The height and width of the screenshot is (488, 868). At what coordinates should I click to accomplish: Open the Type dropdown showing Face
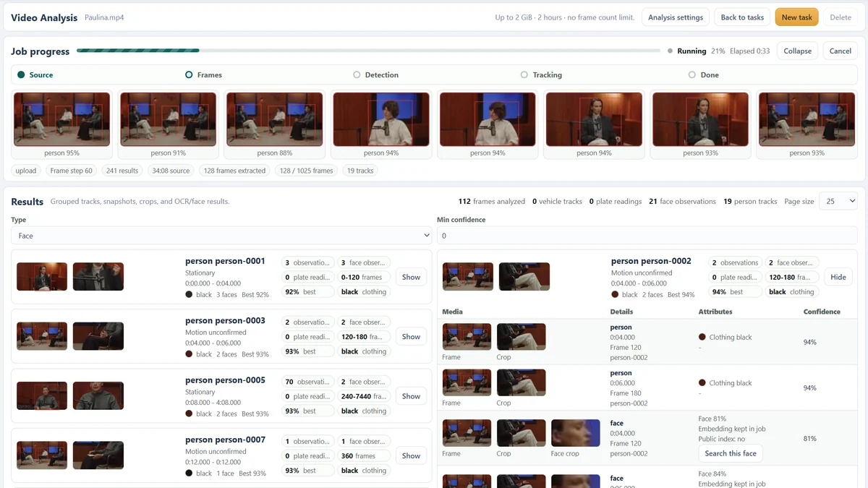(x=221, y=236)
